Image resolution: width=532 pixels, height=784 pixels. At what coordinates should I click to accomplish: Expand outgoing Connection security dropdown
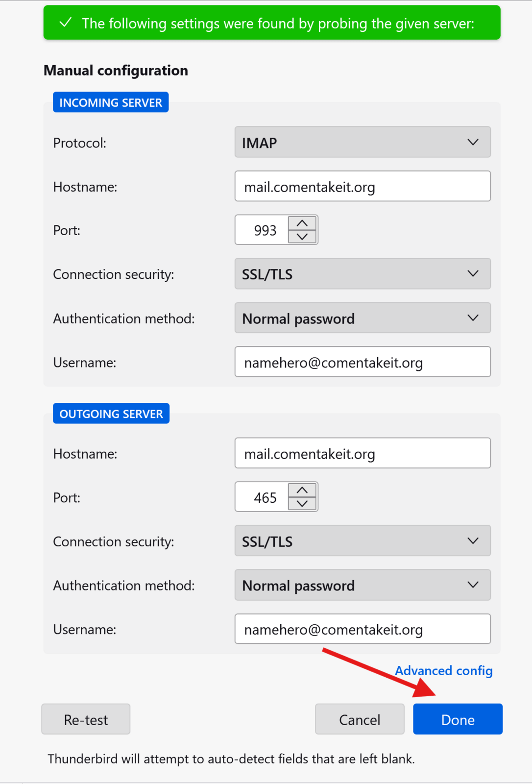(363, 541)
